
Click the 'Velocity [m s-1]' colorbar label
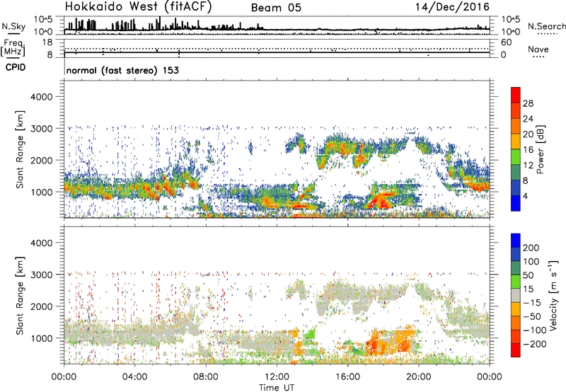tap(553, 295)
